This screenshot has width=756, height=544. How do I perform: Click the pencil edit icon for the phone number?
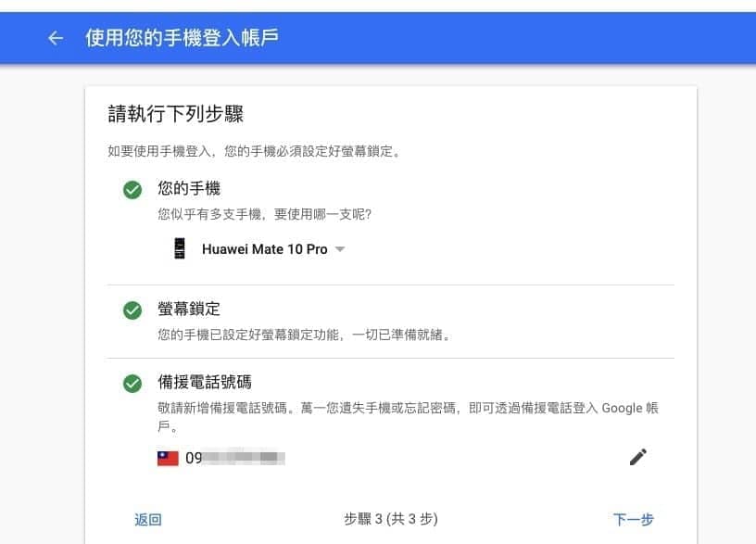(x=637, y=457)
